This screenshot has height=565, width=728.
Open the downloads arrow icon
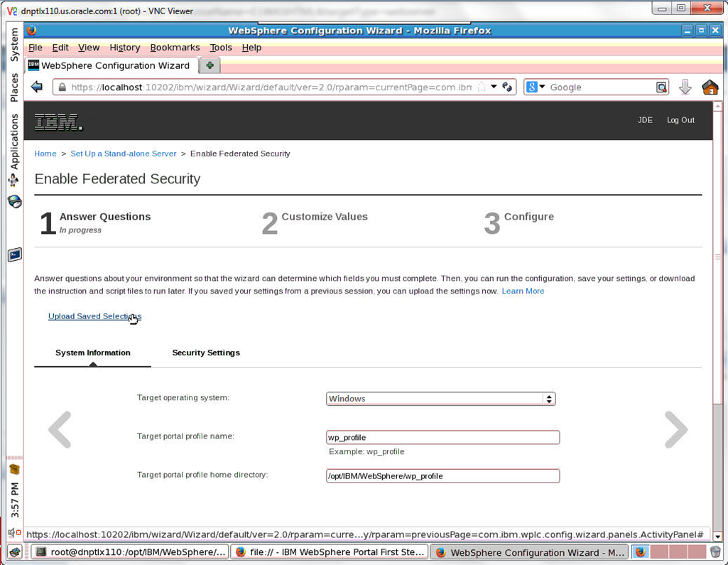tap(685, 87)
